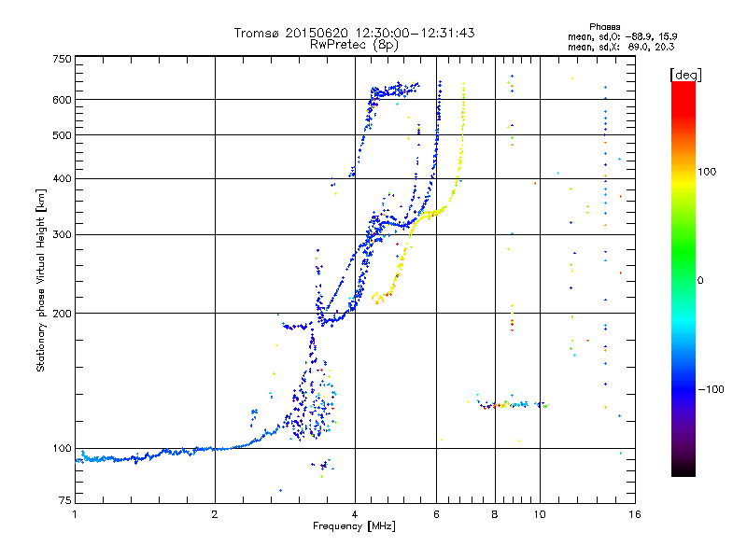Image resolution: width=747 pixels, height=560 pixels.
Task: Click the x-axis tick label '6'
Action: point(436,514)
